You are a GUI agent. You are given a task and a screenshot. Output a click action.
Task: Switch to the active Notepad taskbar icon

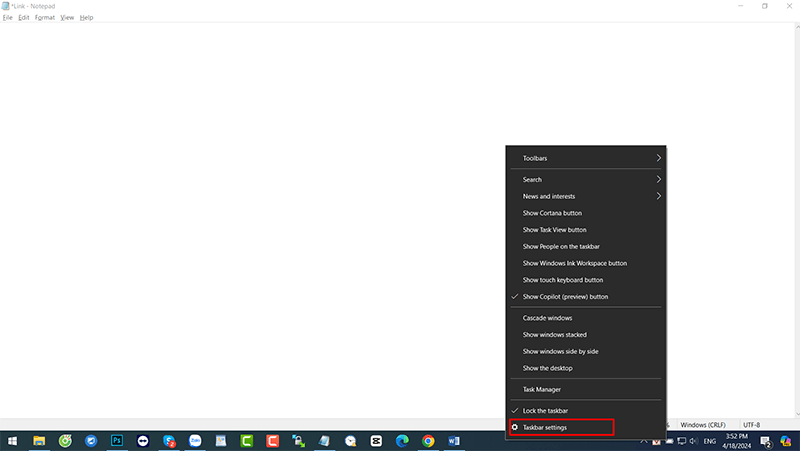324,441
